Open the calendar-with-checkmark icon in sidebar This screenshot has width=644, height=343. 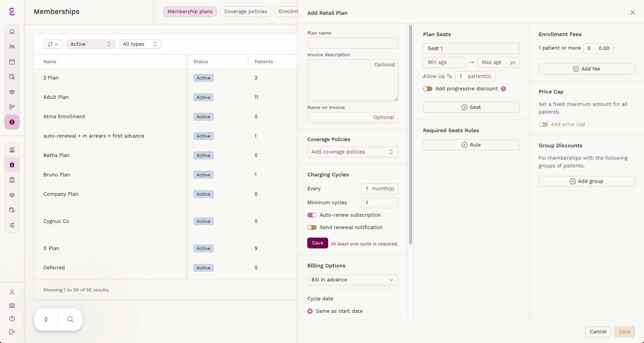tap(12, 77)
